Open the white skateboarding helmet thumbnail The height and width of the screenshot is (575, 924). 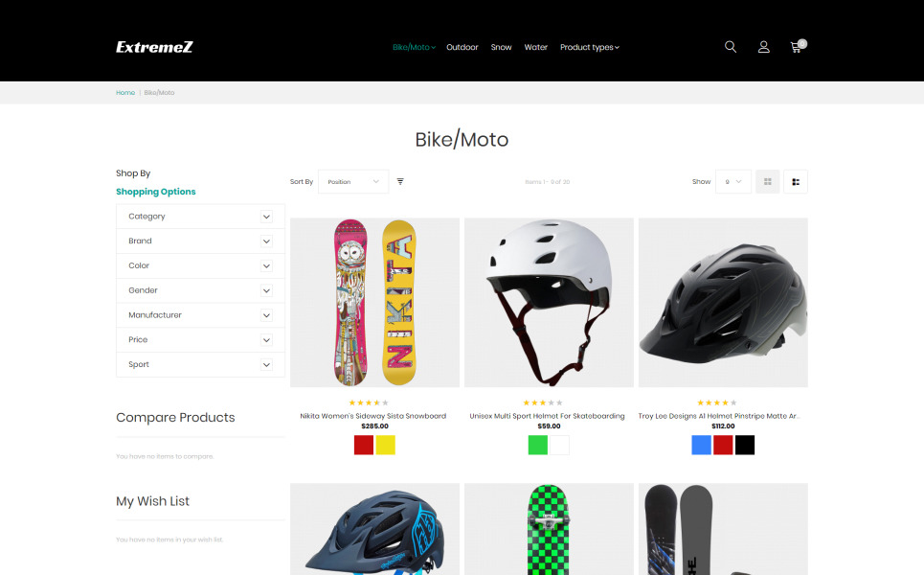(x=549, y=303)
